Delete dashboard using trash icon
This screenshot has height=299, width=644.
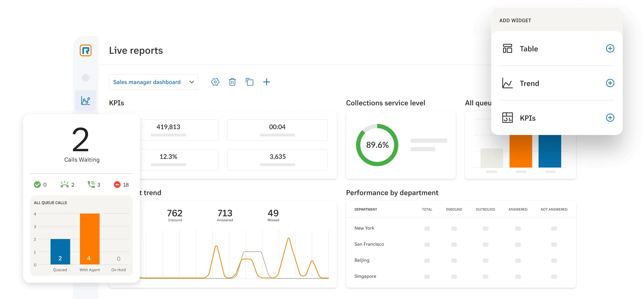point(232,82)
